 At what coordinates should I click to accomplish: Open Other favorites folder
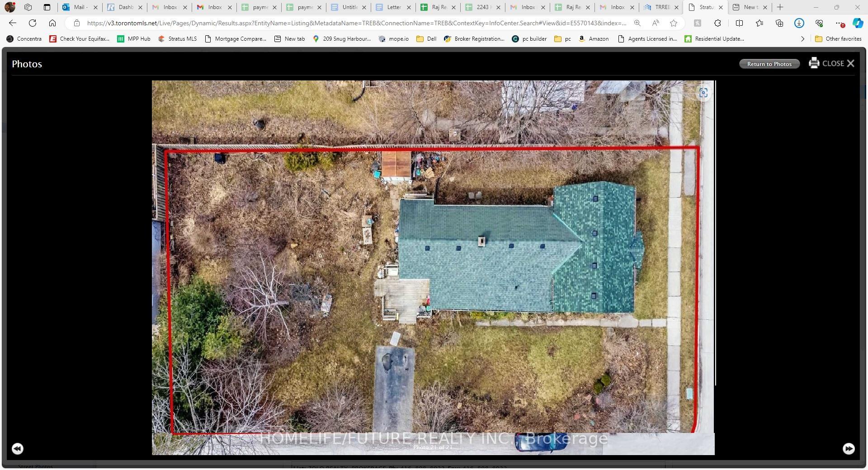coord(838,39)
